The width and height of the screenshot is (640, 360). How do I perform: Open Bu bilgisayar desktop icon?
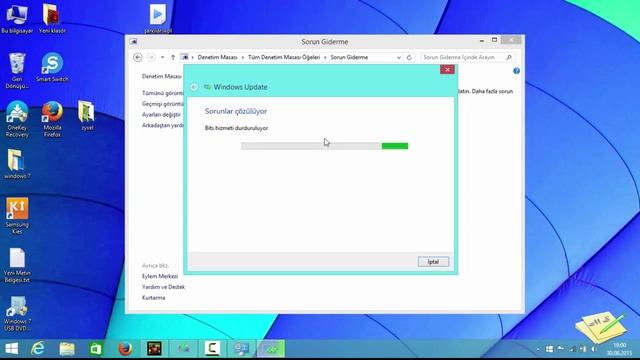(x=17, y=18)
